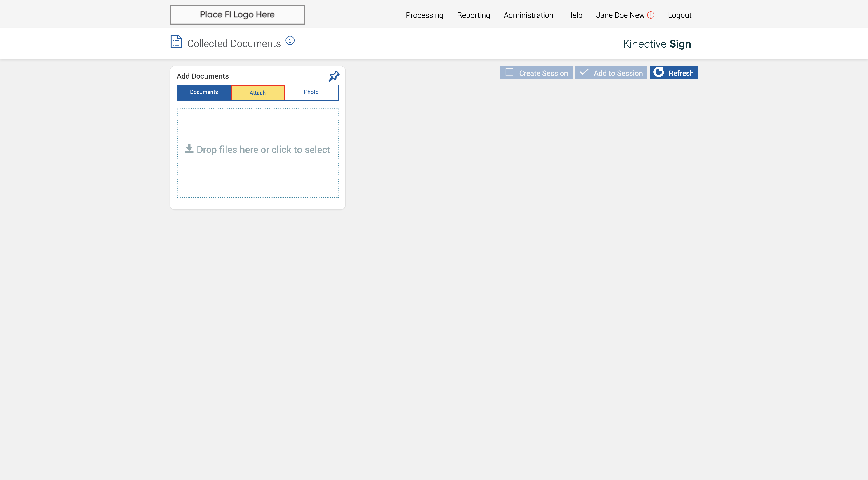Click the pin icon in Add Documents
868x480 pixels.
(334, 76)
